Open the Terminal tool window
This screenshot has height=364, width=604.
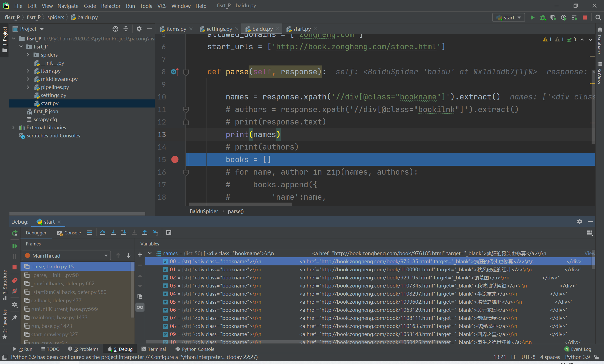pos(153,349)
